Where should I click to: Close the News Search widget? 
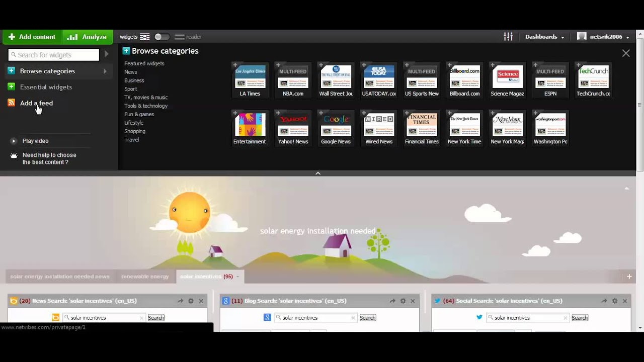(201, 301)
